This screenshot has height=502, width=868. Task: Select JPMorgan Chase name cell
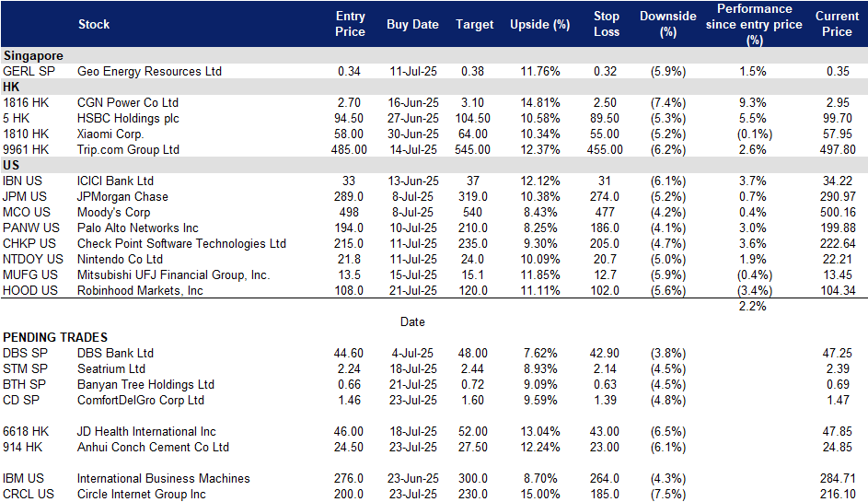123,197
